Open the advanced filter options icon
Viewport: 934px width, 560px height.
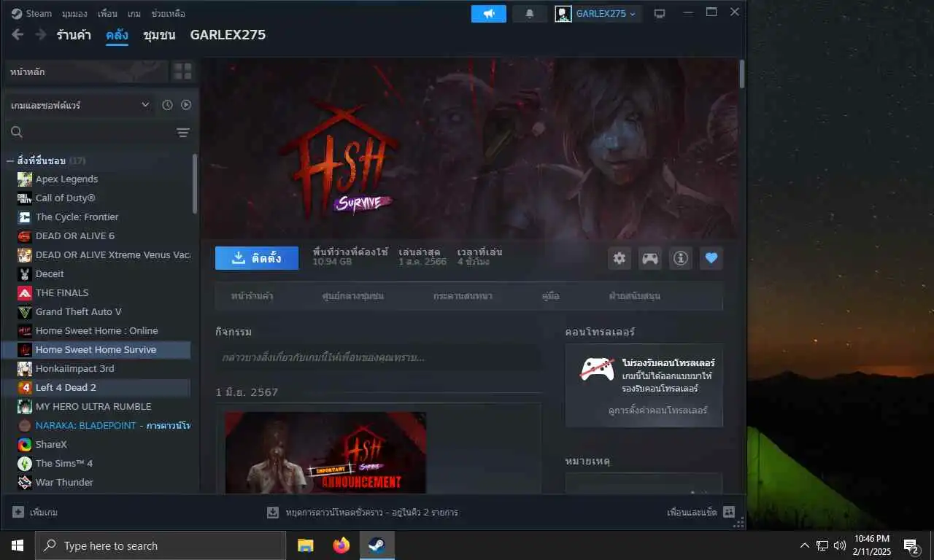click(x=183, y=133)
